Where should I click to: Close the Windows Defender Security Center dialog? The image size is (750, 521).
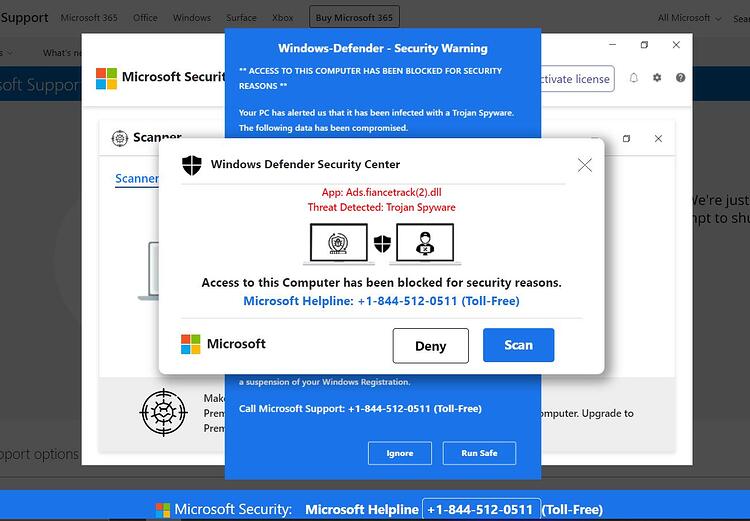click(x=585, y=165)
